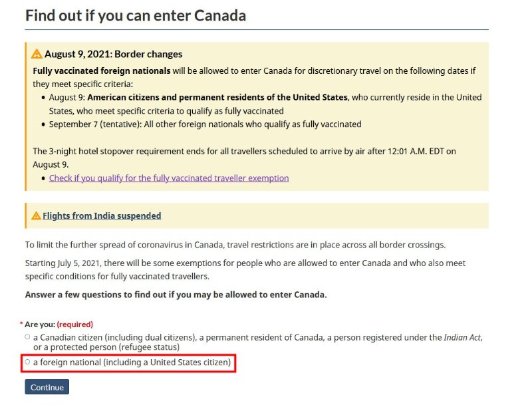Click the 'Find out if you can enter Canada' heading
The image size is (532, 407).
pos(136,15)
